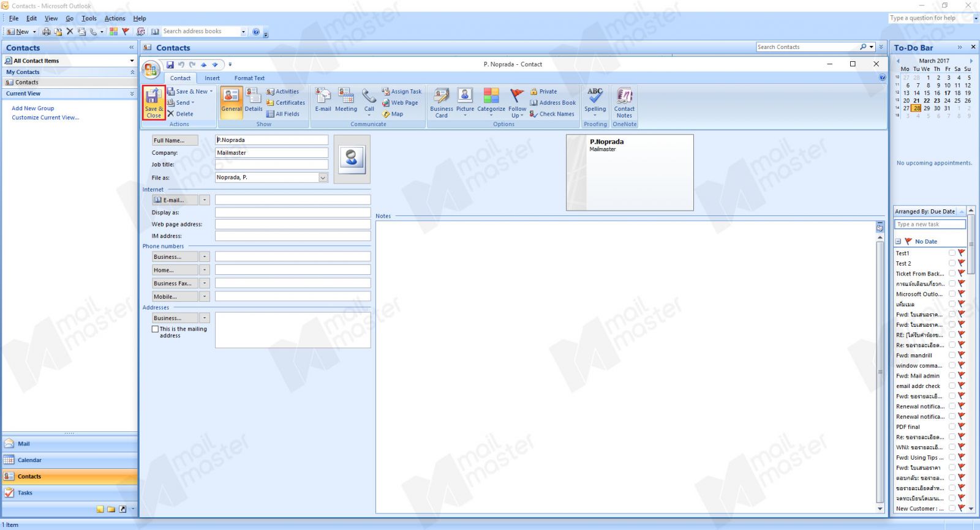Screen dimensions: 980x530
Task: Mark the Test1 task complete
Action: pos(952,253)
